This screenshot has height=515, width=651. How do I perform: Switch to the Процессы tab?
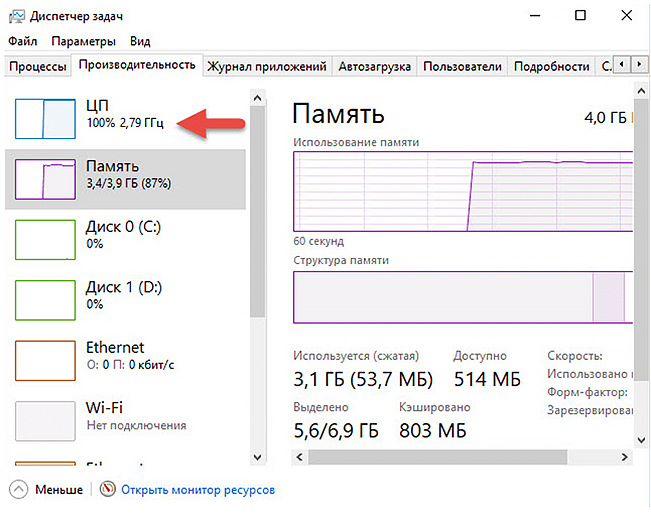(x=38, y=67)
